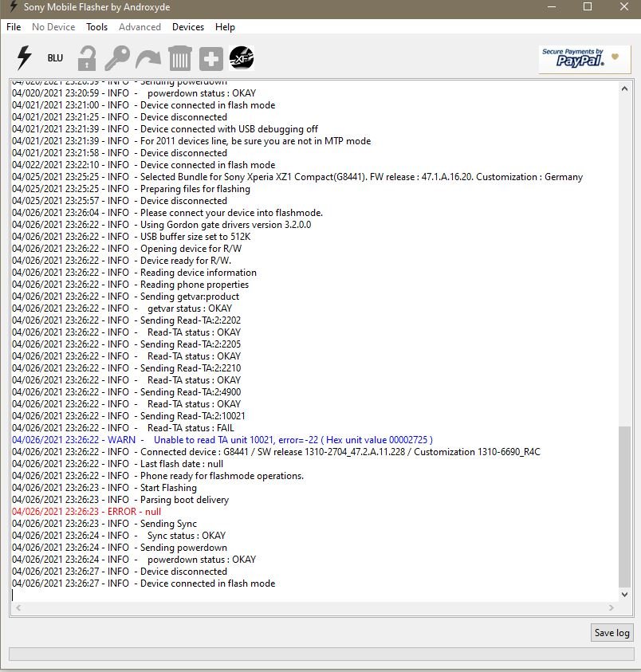The image size is (641, 672).
Task: Click the log scrollbar down arrow
Action: (625, 595)
